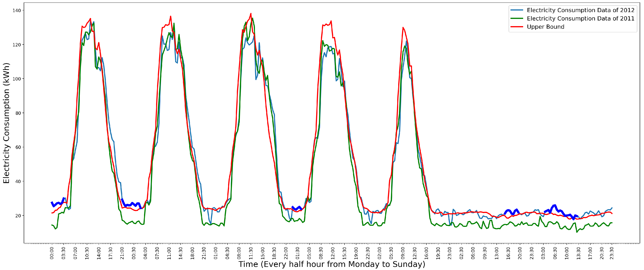Click the 09:00 x-axis tick label
This screenshot has height=270, width=644.
tap(403, 253)
